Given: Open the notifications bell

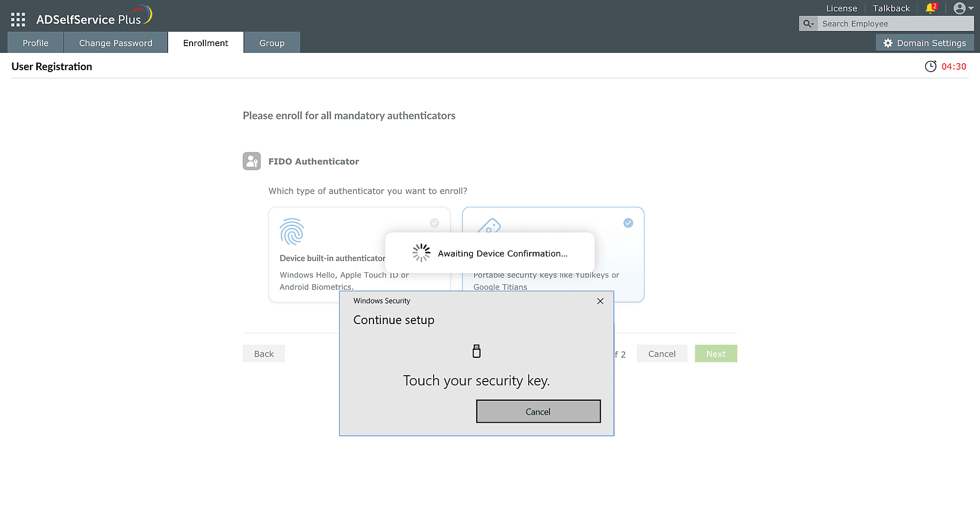Looking at the screenshot, I should tap(931, 8).
